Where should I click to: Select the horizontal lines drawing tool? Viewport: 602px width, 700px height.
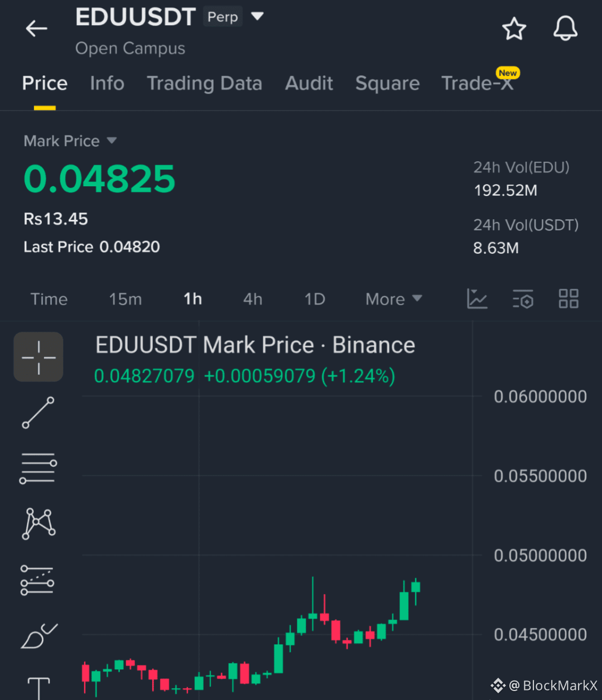pyautogui.click(x=38, y=468)
